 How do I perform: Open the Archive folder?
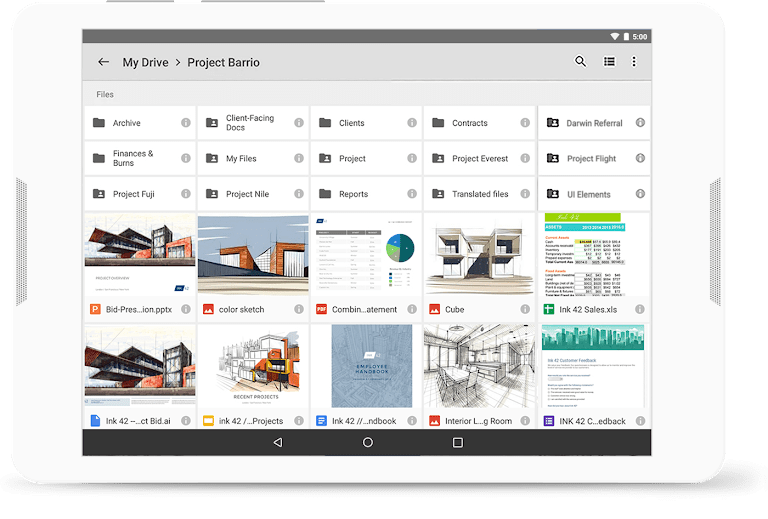click(140, 122)
